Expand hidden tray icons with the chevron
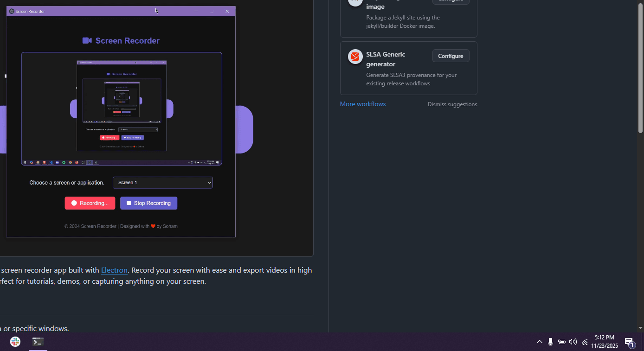The image size is (644, 351). point(539,342)
